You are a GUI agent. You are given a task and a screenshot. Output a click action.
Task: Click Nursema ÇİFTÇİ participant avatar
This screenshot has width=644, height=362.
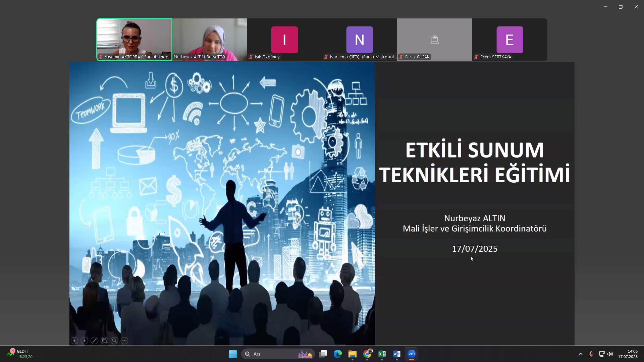360,40
